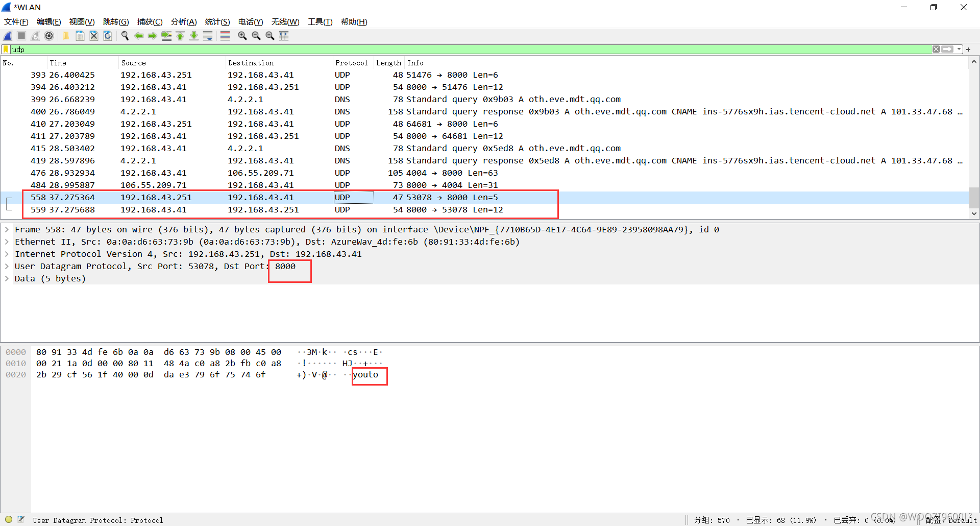Add a filter button with the plus icon

tap(968, 49)
